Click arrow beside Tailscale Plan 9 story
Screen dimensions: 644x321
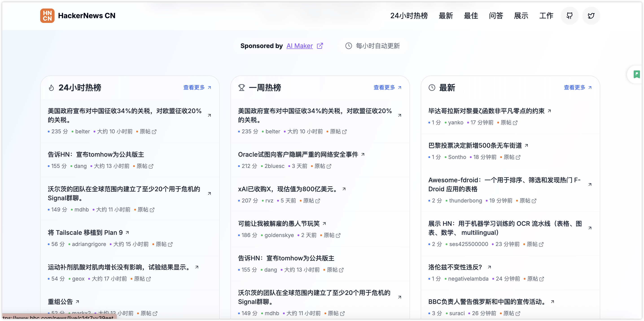coord(127,233)
